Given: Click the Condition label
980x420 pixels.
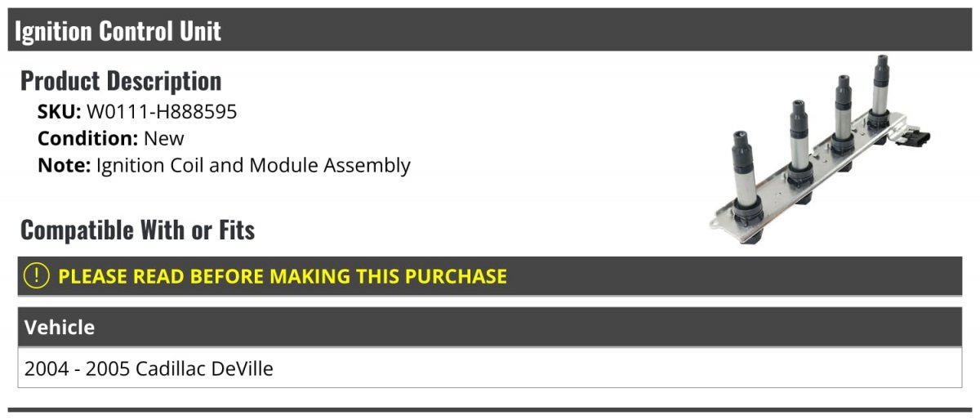Looking at the screenshot, I should 87,138.
